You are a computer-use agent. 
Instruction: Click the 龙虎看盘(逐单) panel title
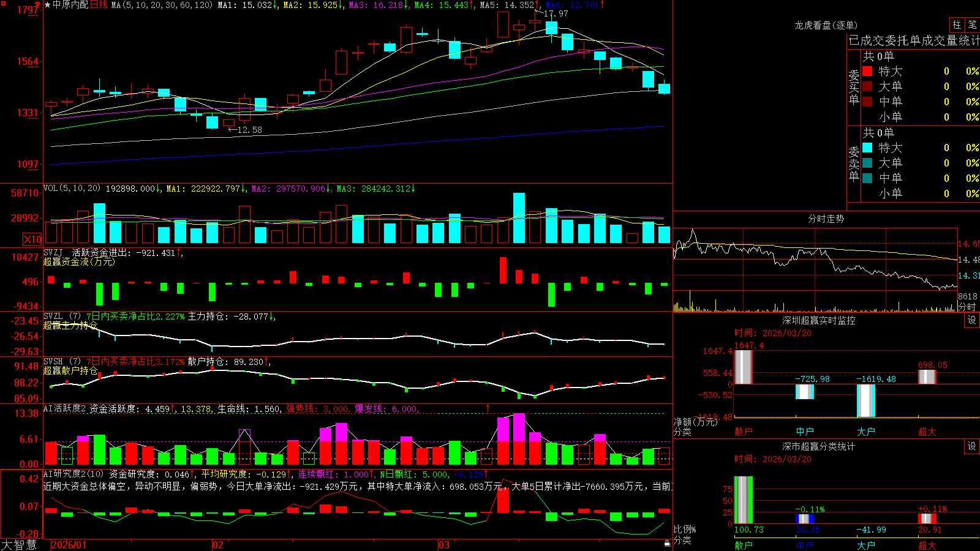(x=826, y=25)
